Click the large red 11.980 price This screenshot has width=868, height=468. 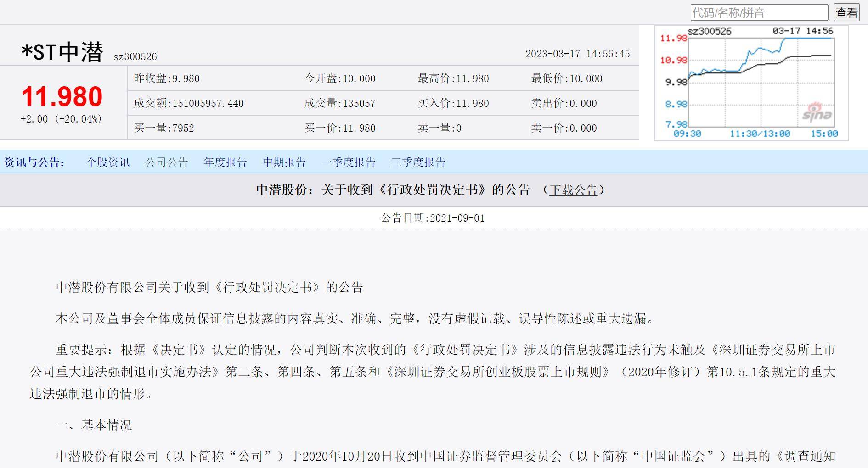point(62,96)
